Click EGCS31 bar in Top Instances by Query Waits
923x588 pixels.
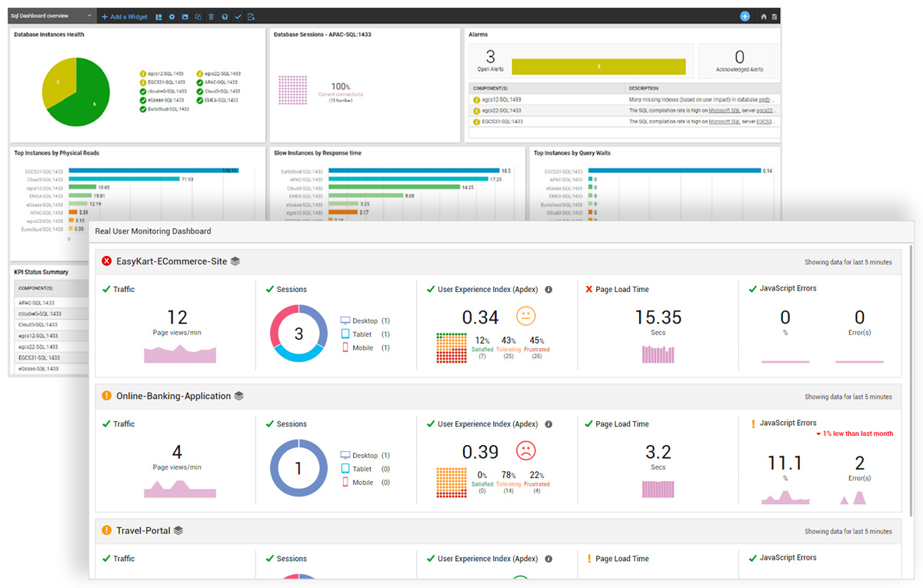coord(675,171)
